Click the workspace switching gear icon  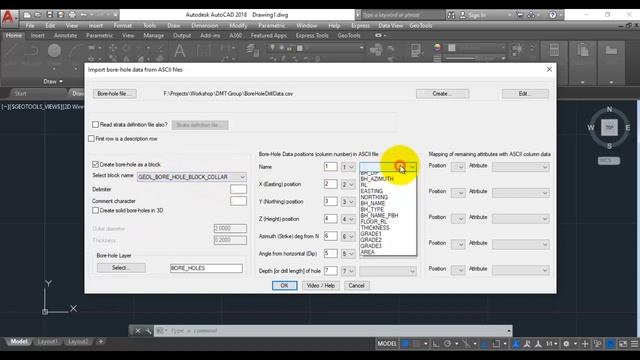pyautogui.click(x=566, y=344)
